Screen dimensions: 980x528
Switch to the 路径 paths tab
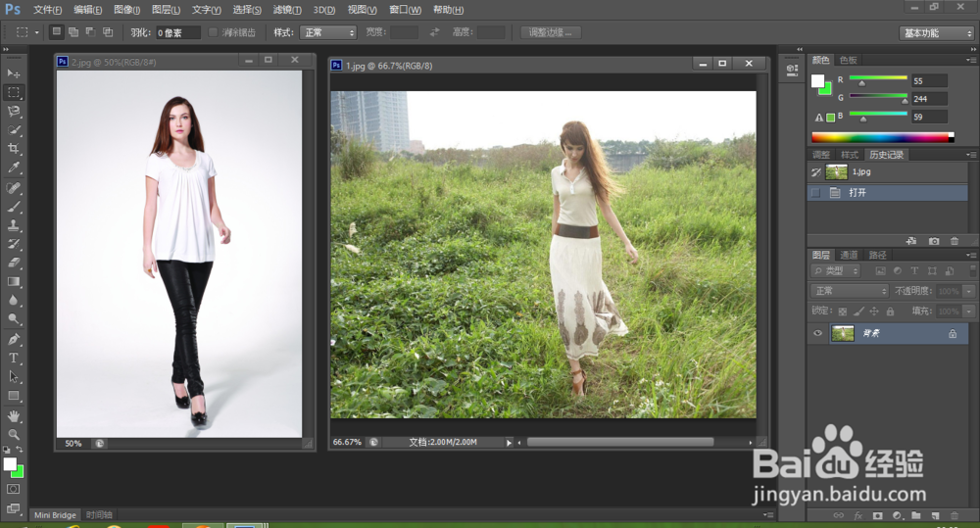877,255
